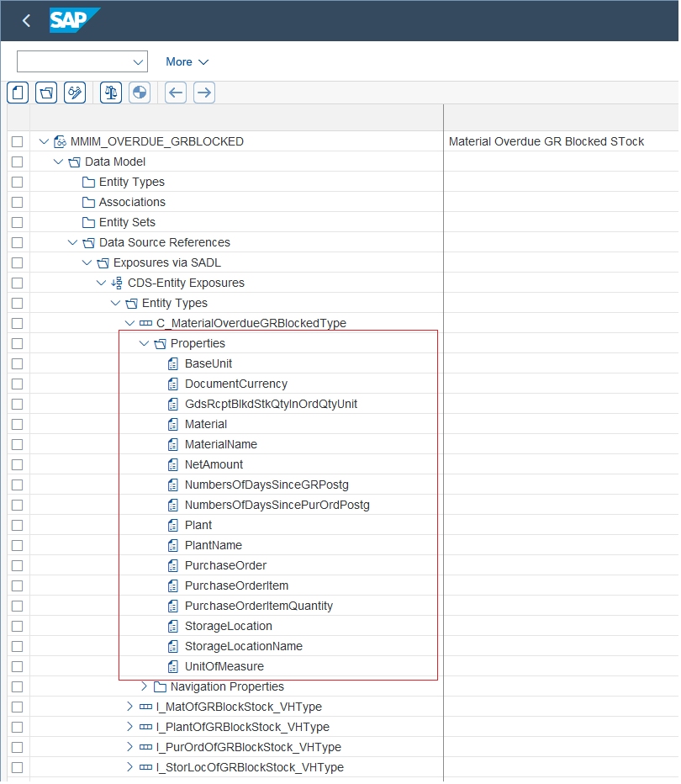Expand the I_PlantOfGRBlockStock_VHType entity
The image size is (681, 784).
[x=130, y=728]
